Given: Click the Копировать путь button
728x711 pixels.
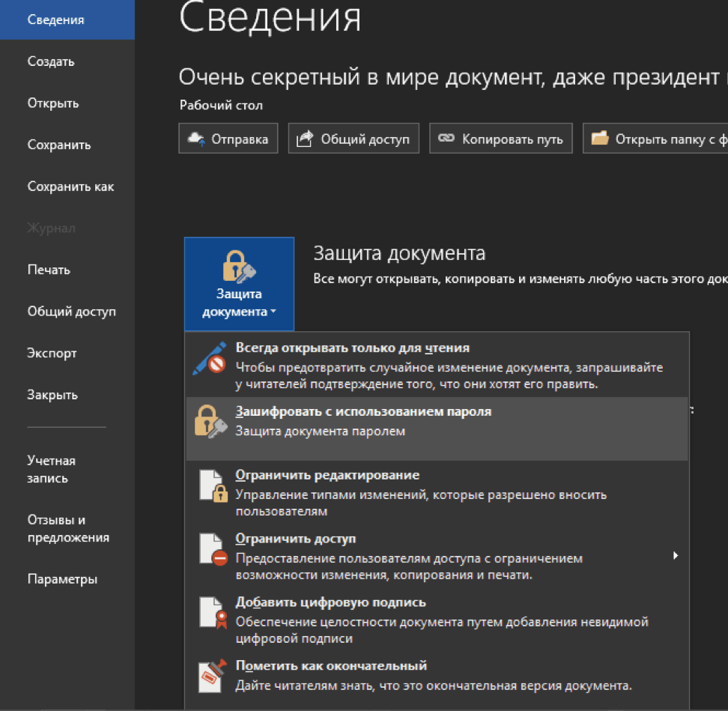Looking at the screenshot, I should tap(501, 139).
